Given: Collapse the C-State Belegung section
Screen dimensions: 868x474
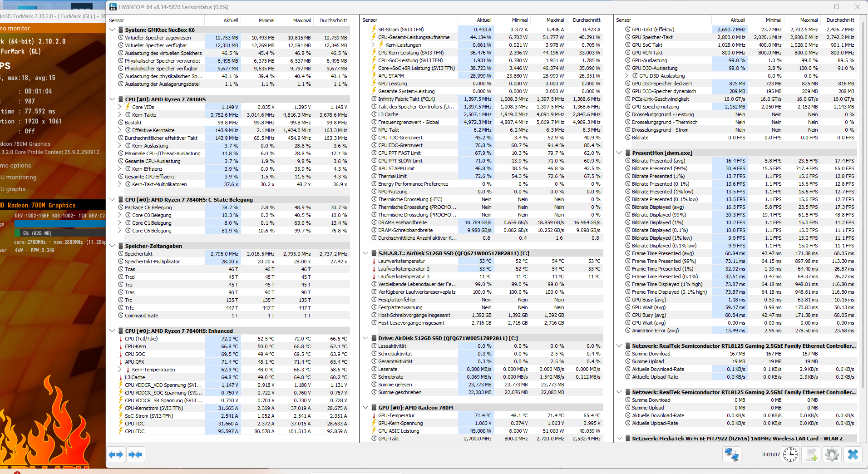Looking at the screenshot, I should 112,200.
